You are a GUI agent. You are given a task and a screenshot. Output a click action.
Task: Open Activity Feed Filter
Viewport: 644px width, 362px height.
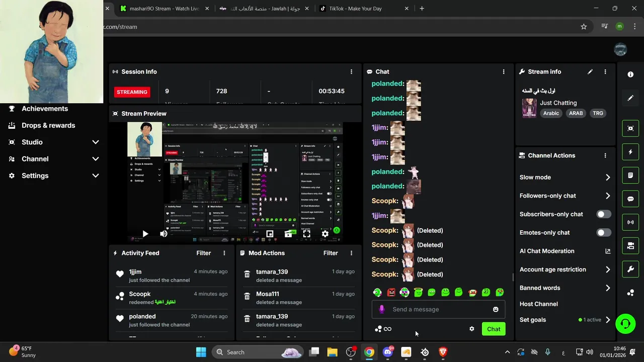[x=203, y=253]
